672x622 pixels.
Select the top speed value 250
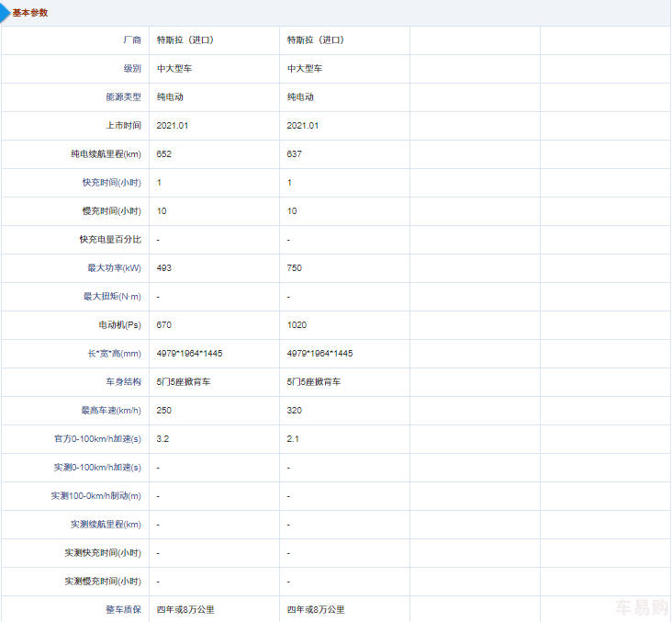tap(164, 411)
